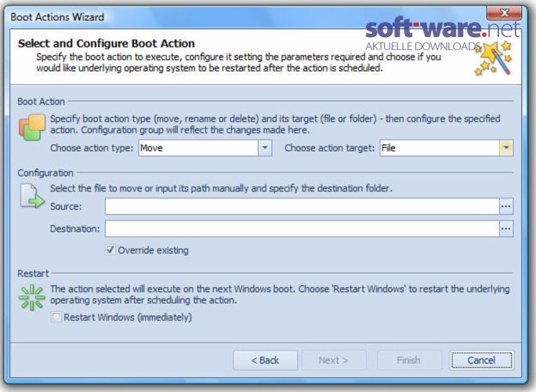Browse for Source file with ellipsis button

506,207
